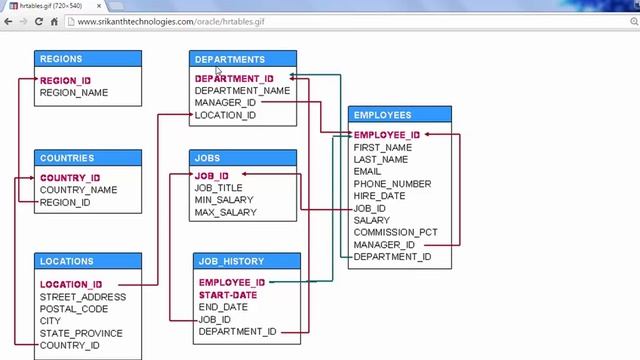Click EMPLOYEE_ID in the EMPLOYEES table
Viewport: 640px width, 360px height.
[387, 135]
